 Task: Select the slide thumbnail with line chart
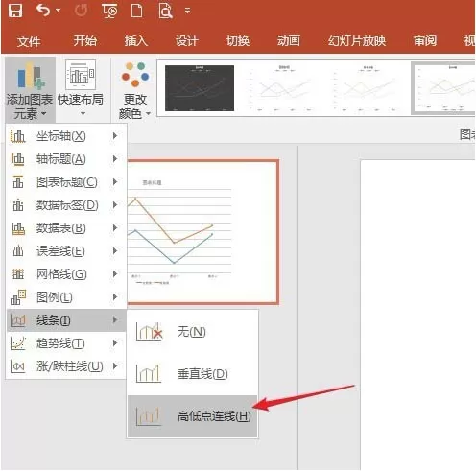(x=202, y=232)
